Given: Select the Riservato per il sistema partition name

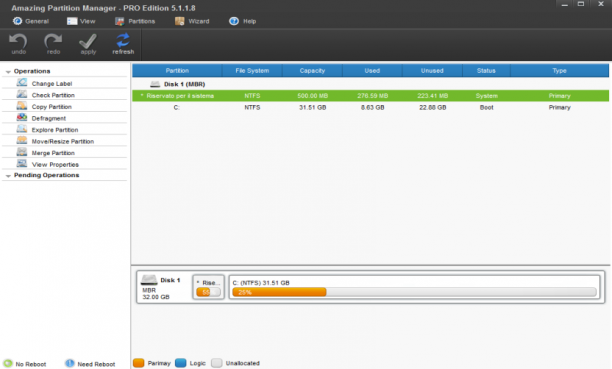Looking at the screenshot, I should (x=180, y=96).
